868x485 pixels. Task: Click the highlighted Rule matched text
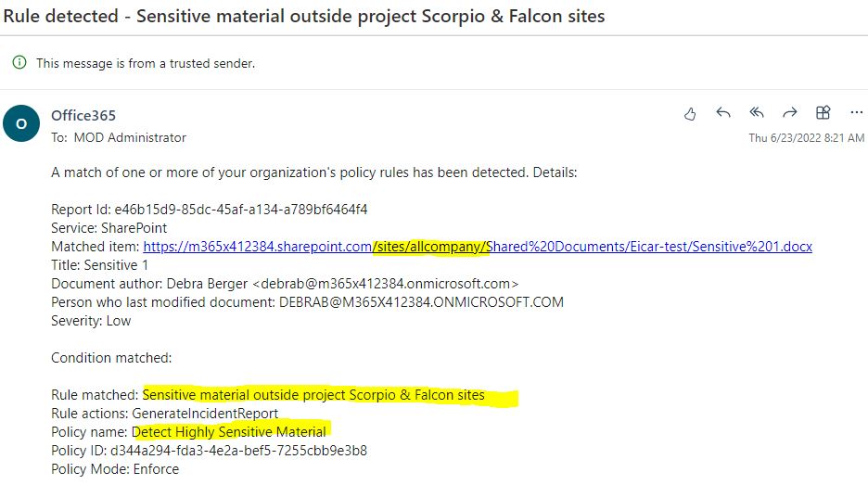pyautogui.click(x=313, y=395)
